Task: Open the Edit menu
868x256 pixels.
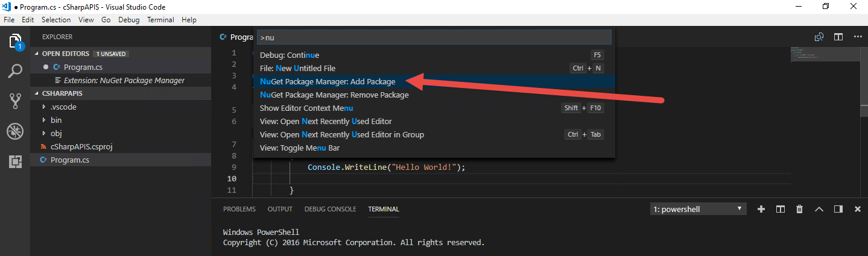Action: tap(28, 20)
